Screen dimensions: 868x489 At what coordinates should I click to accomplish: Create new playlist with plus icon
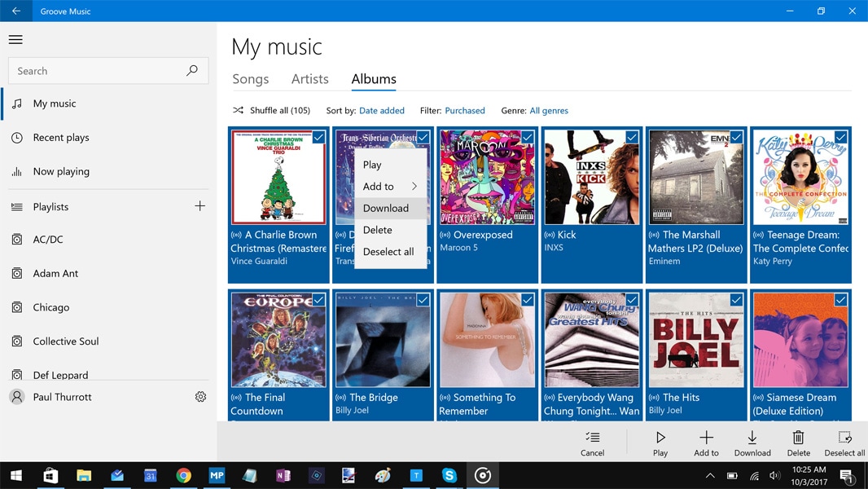199,206
